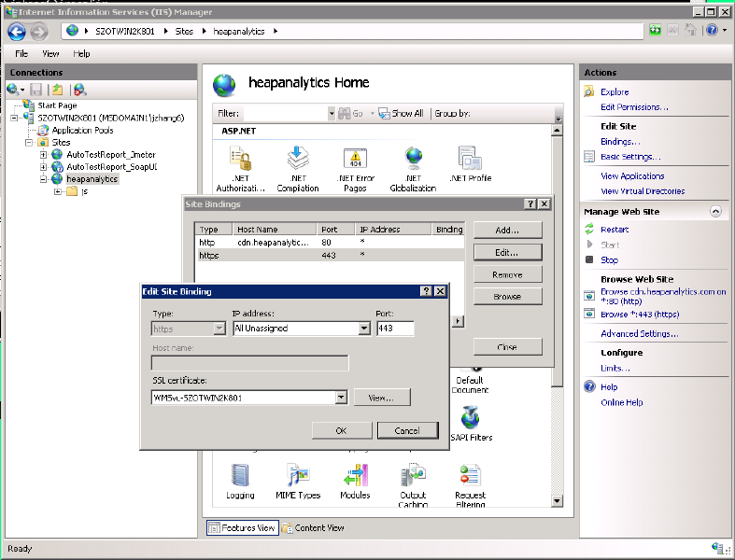735x560 pixels.
Task: Select heapanalytics in the Connections tree
Action: pos(92,179)
